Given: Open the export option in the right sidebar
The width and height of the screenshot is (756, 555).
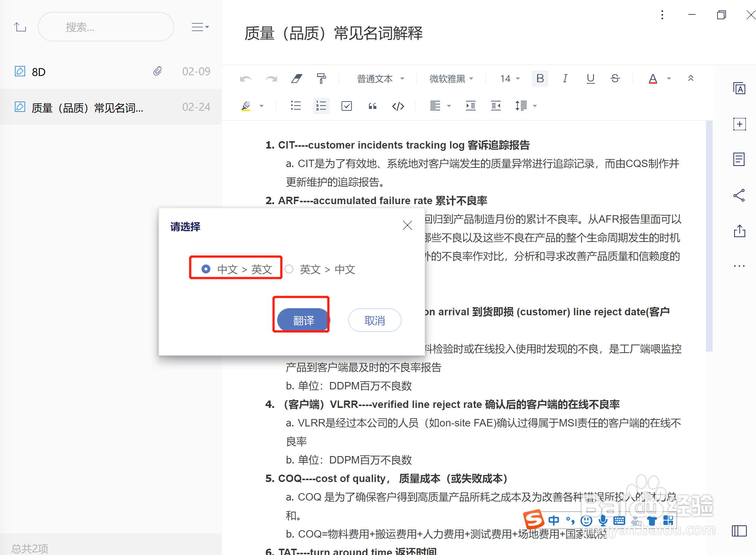Looking at the screenshot, I should pyautogui.click(x=739, y=231).
